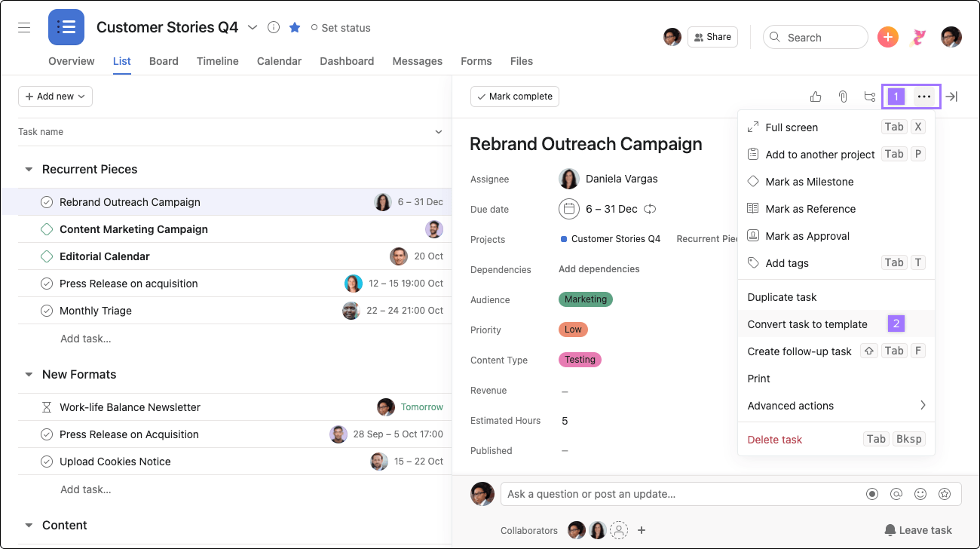Click the Work-life Balance Newsletter hourglass icon

coord(47,407)
